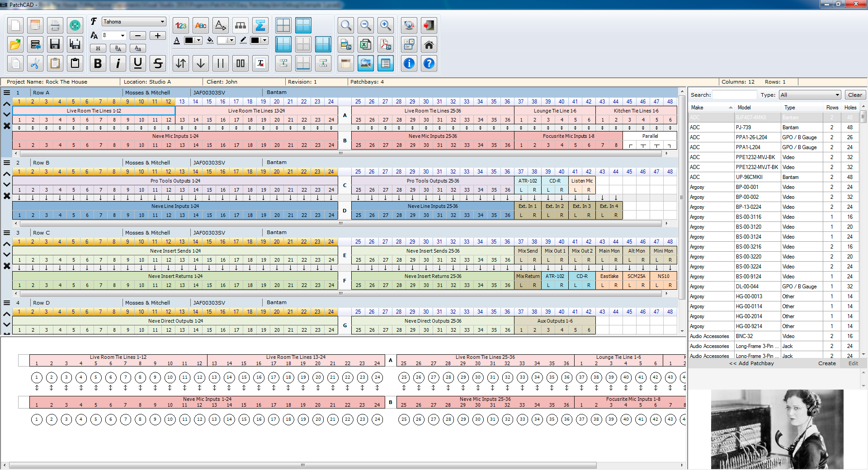Click the Export to PDF icon
This screenshot has height=470, width=868.
[x=385, y=44]
